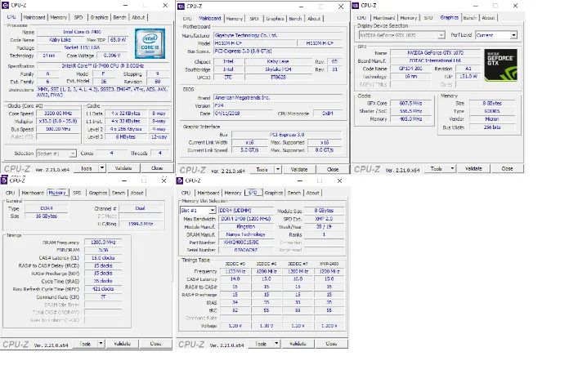
Task: Click CPU-Z app icon in SPD window title bar
Action: pos(180,180)
